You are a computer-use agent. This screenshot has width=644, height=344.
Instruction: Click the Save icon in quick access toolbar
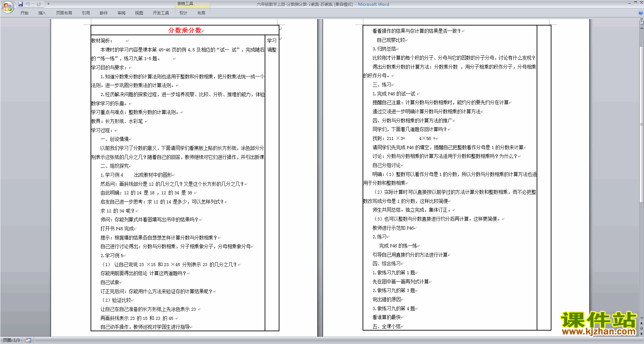[20, 4]
